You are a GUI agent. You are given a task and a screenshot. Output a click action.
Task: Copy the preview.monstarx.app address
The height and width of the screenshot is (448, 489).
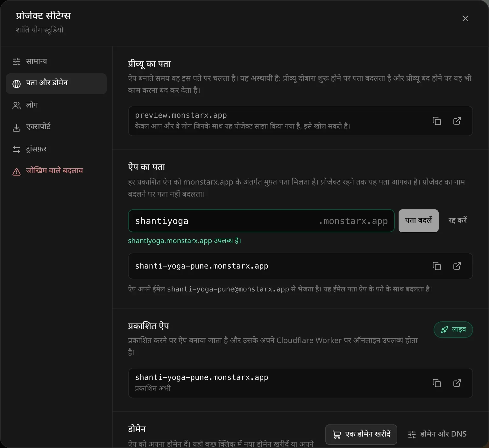(437, 121)
